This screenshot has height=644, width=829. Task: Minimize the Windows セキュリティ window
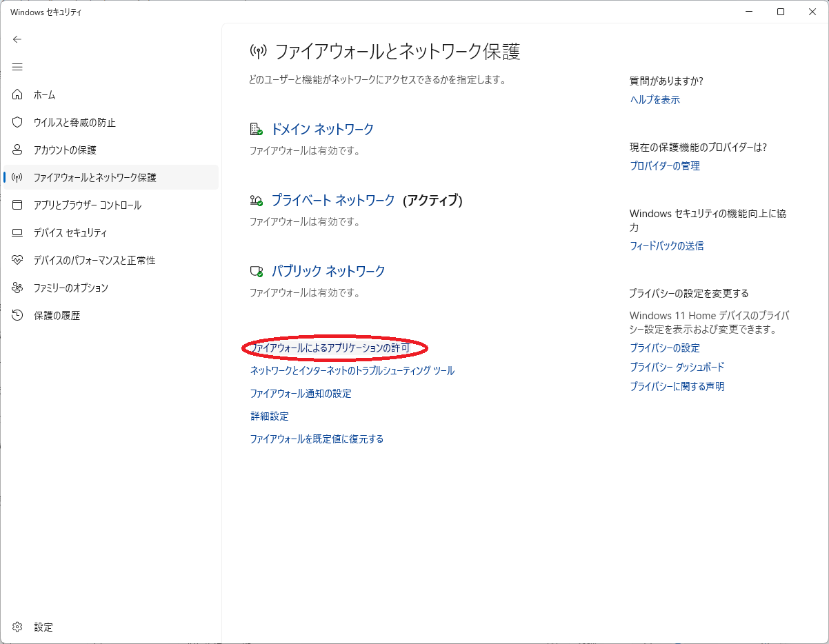pyautogui.click(x=749, y=12)
